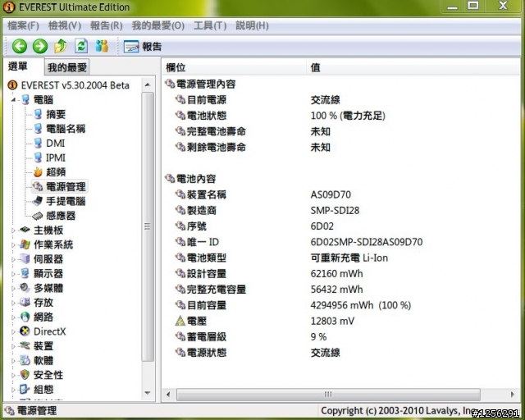Select 手提電腦 tree item

point(66,201)
